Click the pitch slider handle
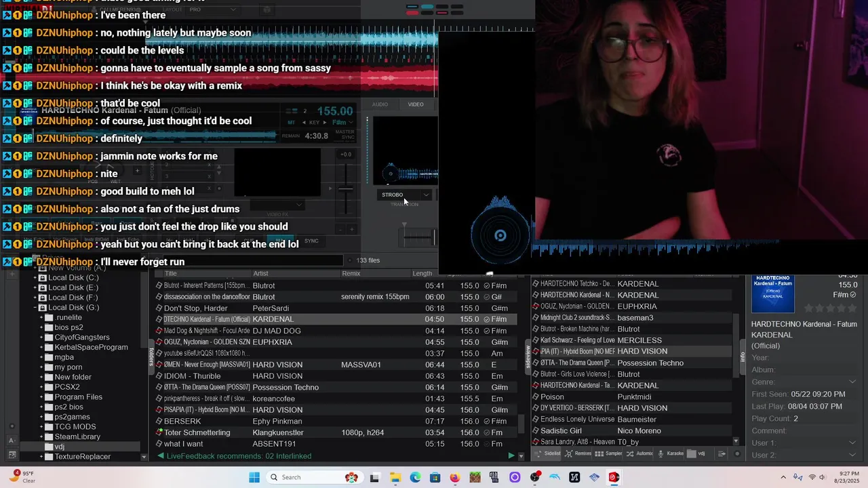Image resolution: width=868 pixels, height=488 pixels. [347, 189]
